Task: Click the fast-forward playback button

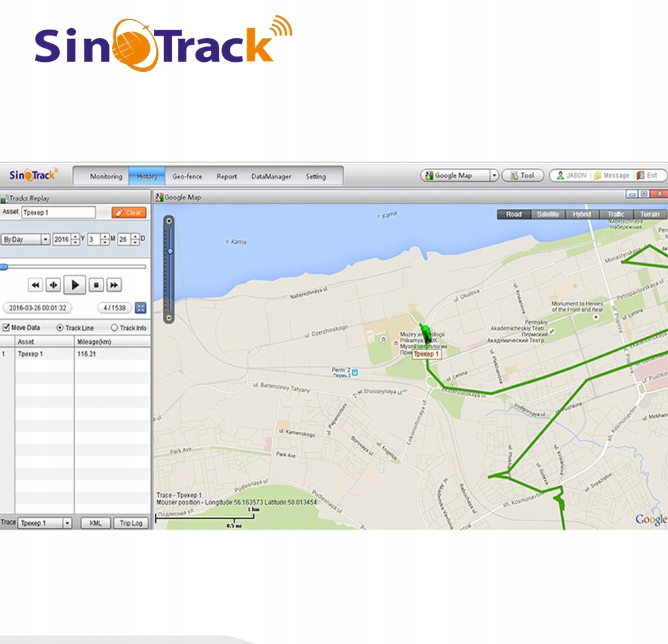Action: [114, 285]
